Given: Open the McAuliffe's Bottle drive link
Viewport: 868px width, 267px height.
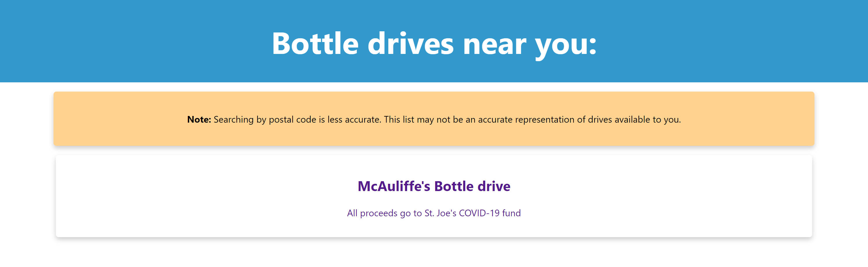Looking at the screenshot, I should click(x=434, y=186).
